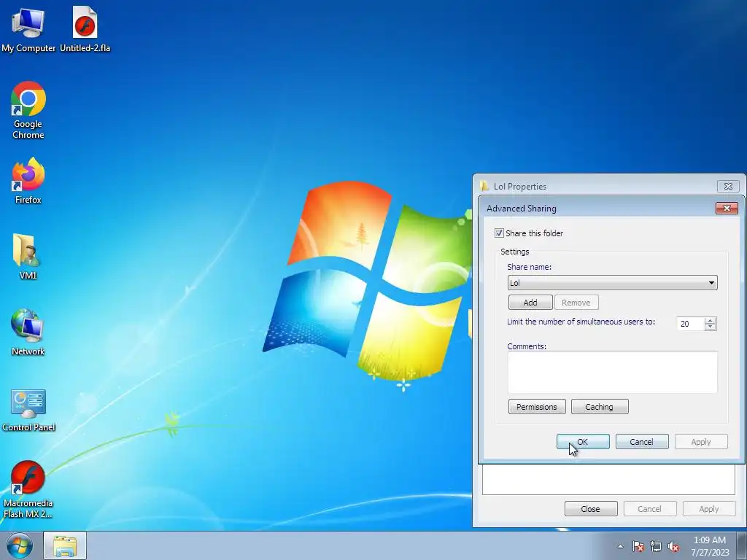Open the Windows Start menu orb
Screen dimensions: 747x560
coord(19,545)
